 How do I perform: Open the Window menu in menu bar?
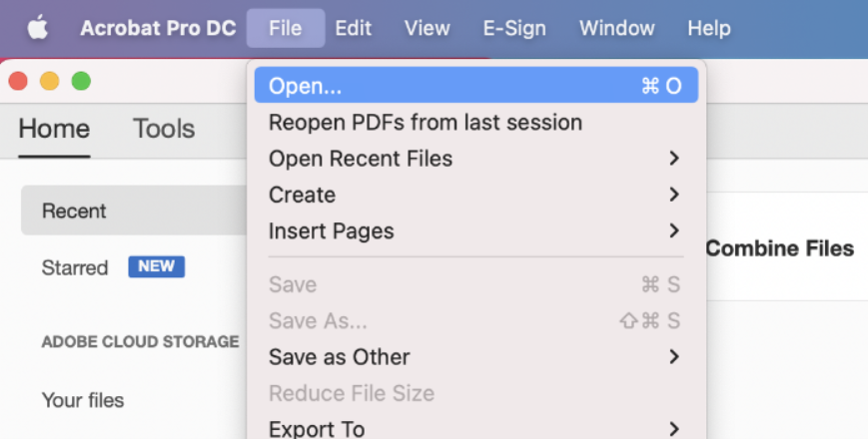(x=617, y=28)
